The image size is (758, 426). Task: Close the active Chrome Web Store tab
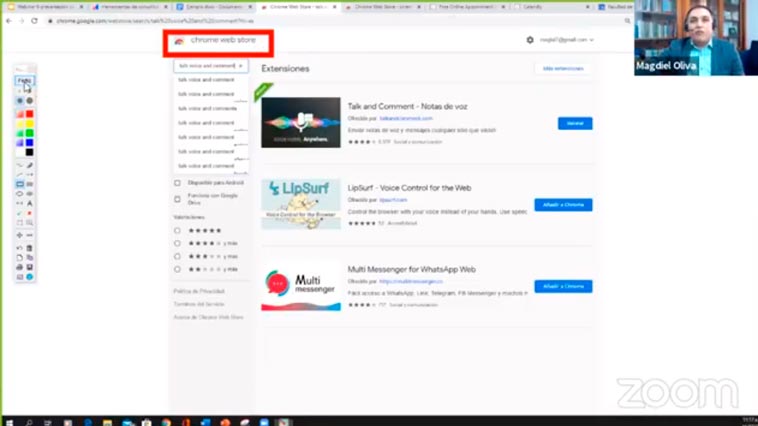pos(335,7)
